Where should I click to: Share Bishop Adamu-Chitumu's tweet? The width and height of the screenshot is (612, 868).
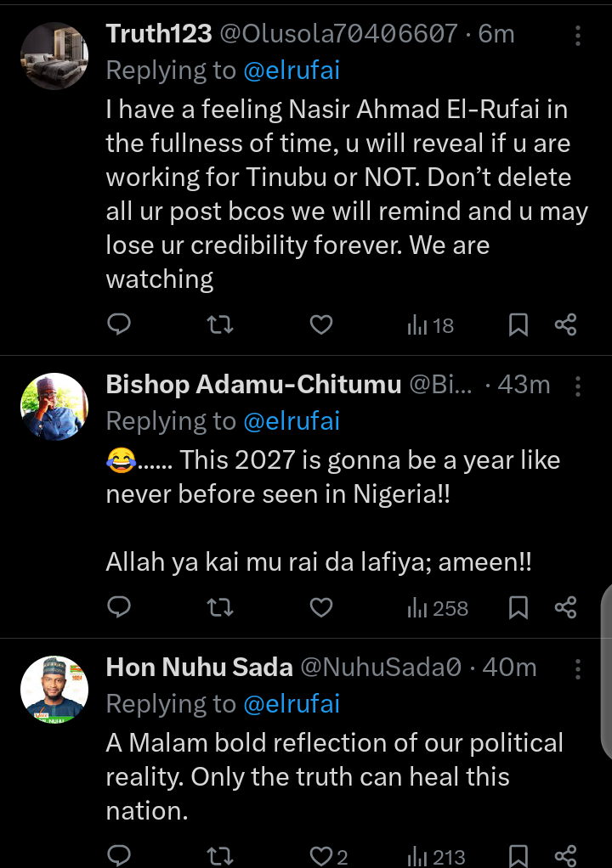[x=565, y=607]
